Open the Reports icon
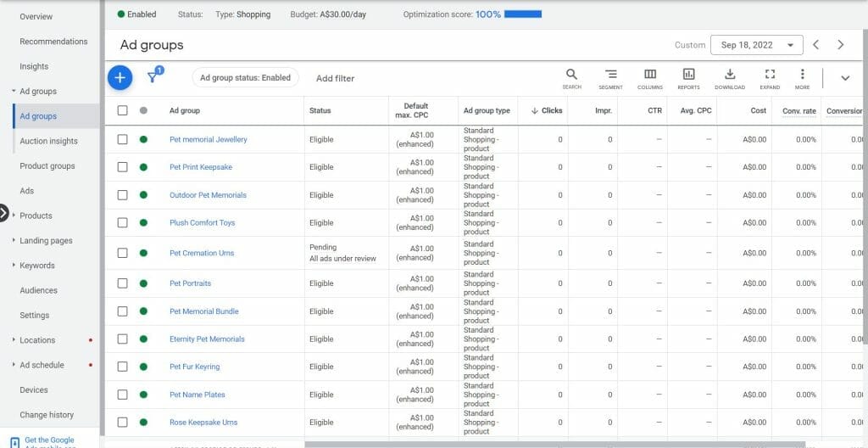Viewport: 868px width, 448px height. click(688, 75)
